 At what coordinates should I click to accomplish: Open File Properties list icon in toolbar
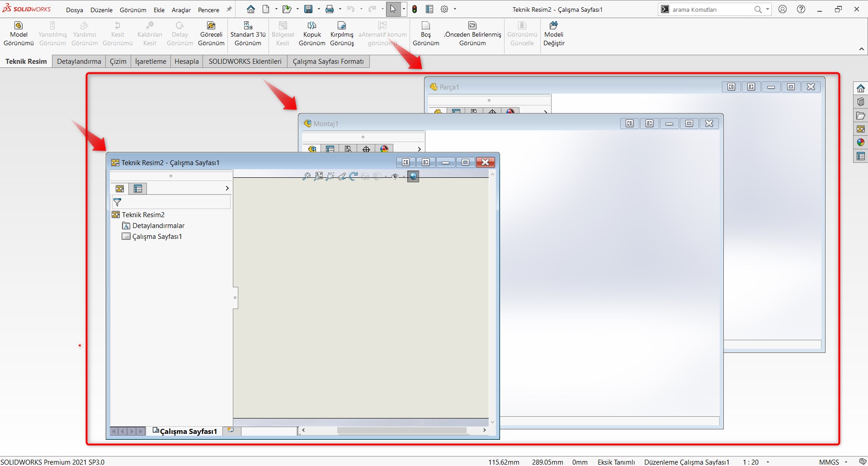click(x=429, y=9)
